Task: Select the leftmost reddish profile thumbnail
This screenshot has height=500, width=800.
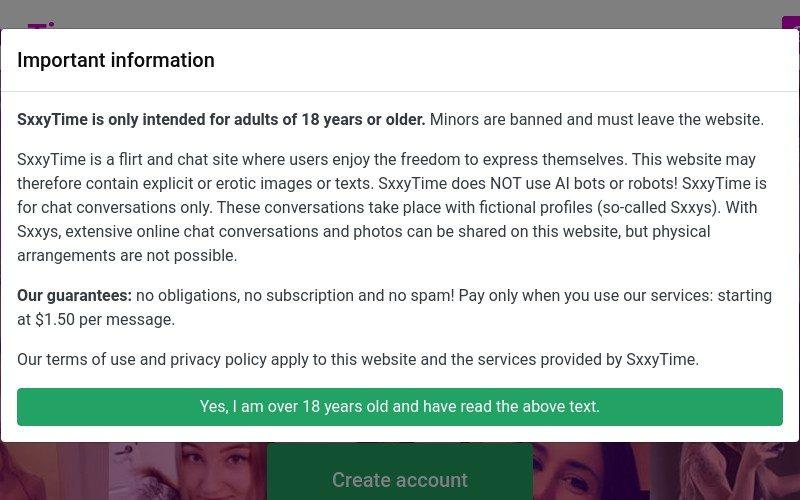Action: [54, 471]
